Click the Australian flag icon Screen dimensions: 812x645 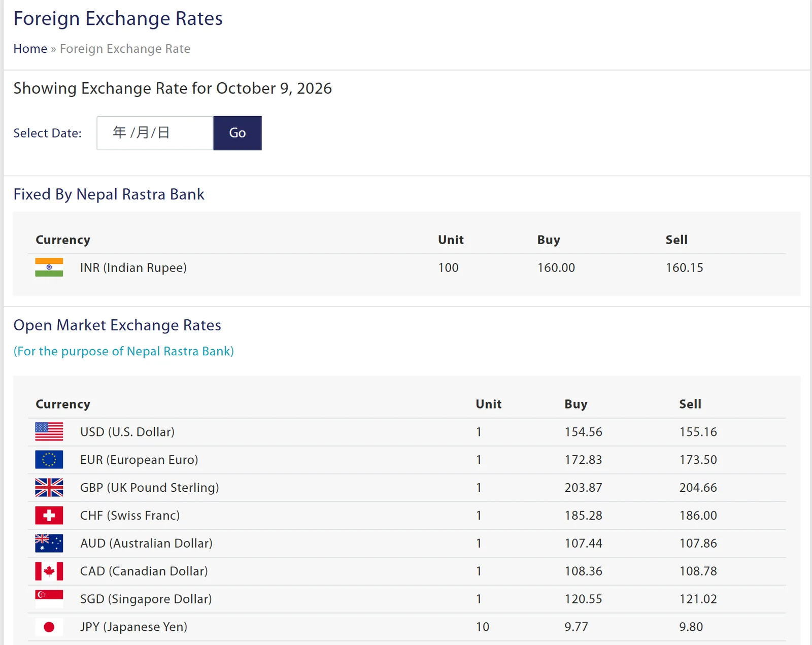tap(49, 543)
